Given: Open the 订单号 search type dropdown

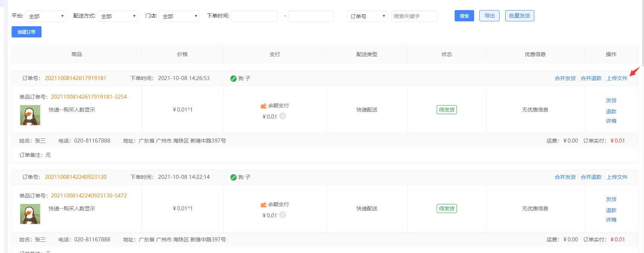Looking at the screenshot, I should (x=367, y=16).
